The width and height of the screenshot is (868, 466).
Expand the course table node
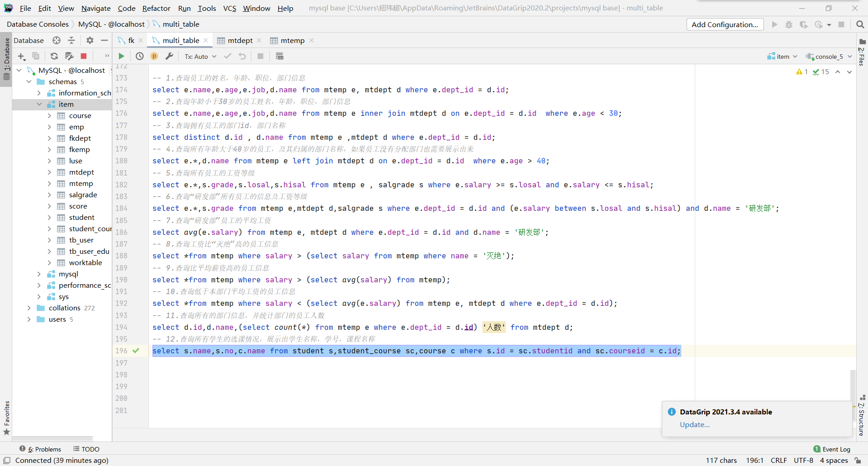pyautogui.click(x=49, y=115)
